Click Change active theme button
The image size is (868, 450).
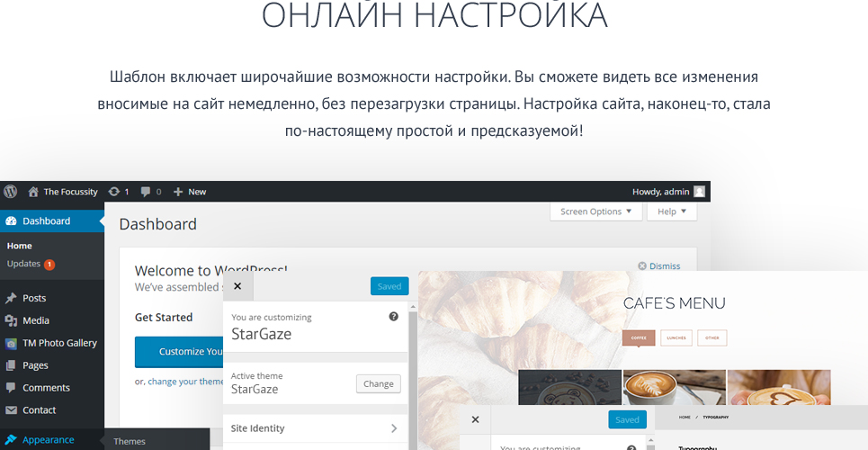[x=379, y=384]
